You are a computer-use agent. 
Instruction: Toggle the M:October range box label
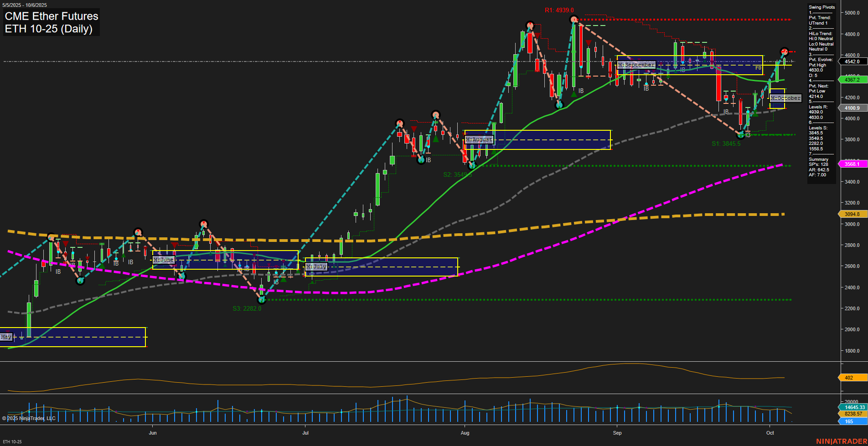[x=785, y=97]
